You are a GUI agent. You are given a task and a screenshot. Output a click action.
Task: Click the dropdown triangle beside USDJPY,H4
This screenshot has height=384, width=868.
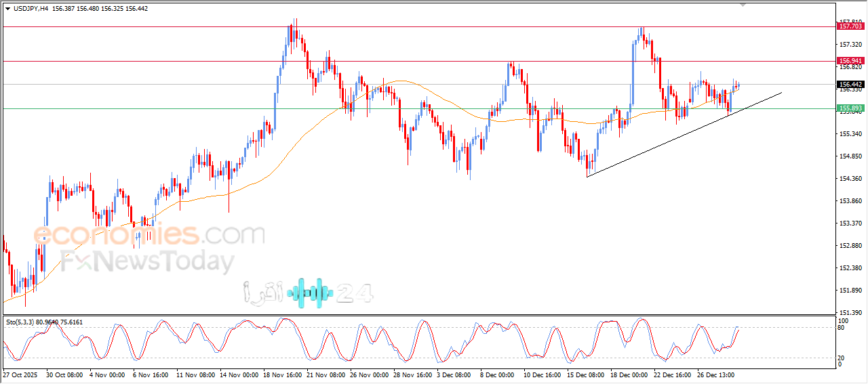tap(8, 9)
